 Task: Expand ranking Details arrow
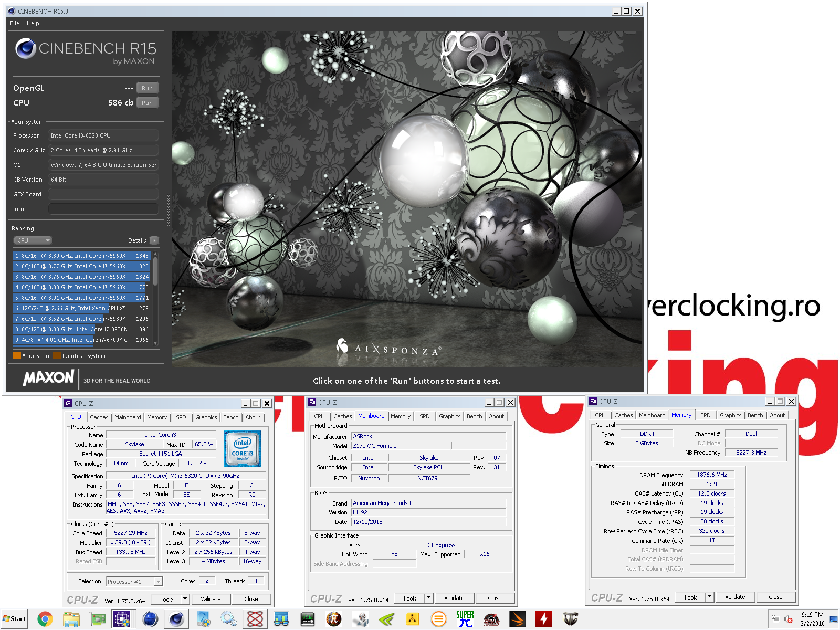click(154, 240)
